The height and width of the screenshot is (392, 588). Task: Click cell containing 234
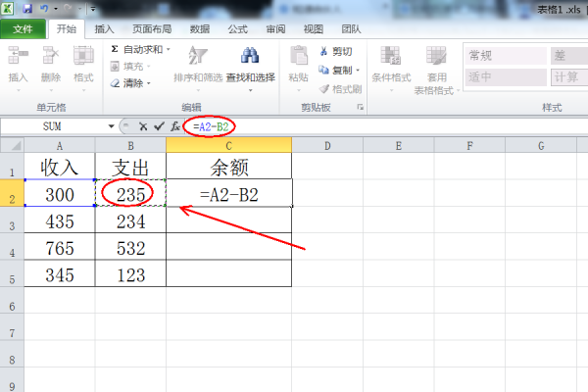(130, 220)
